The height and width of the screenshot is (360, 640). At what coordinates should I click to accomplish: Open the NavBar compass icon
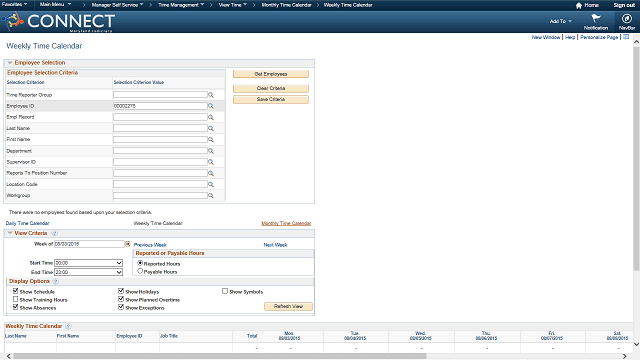627,18
